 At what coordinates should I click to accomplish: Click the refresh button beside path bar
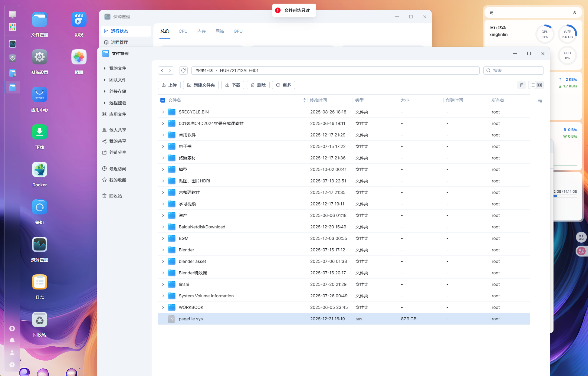point(183,70)
